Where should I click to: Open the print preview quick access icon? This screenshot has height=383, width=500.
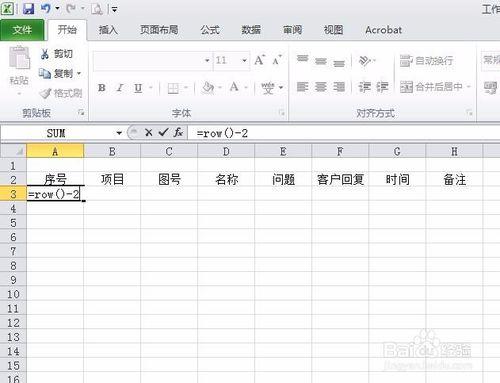97,9
